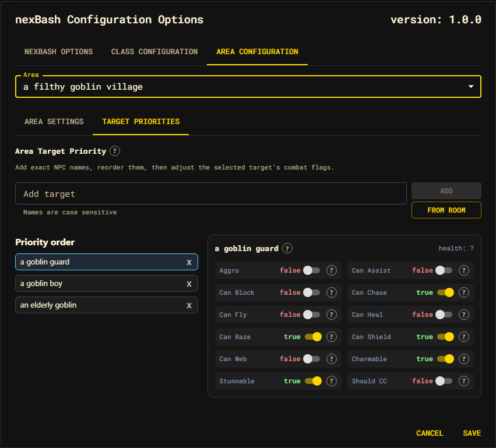Image resolution: width=496 pixels, height=448 pixels.
Task: Expand the Area dropdown arrow
Action: click(x=471, y=86)
